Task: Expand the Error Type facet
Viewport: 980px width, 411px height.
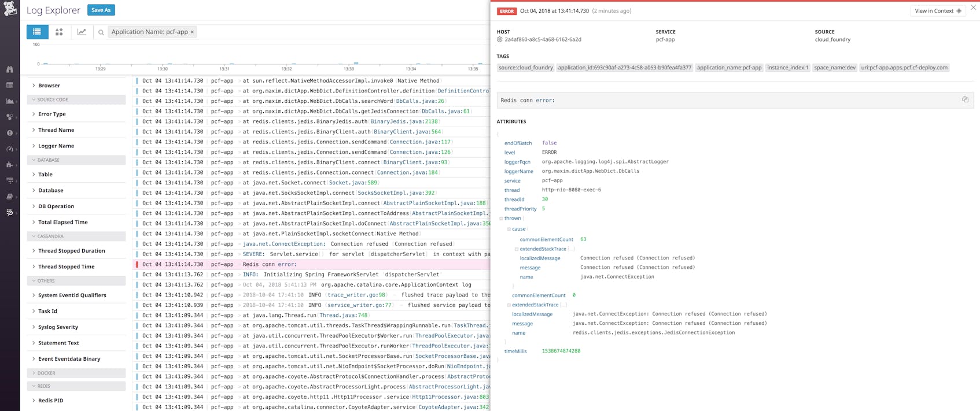Action: [x=76, y=114]
